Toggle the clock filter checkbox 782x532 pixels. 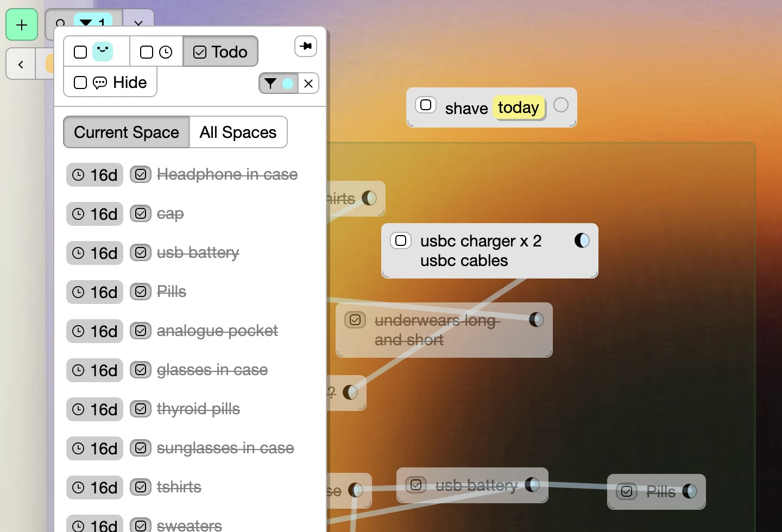coord(147,52)
